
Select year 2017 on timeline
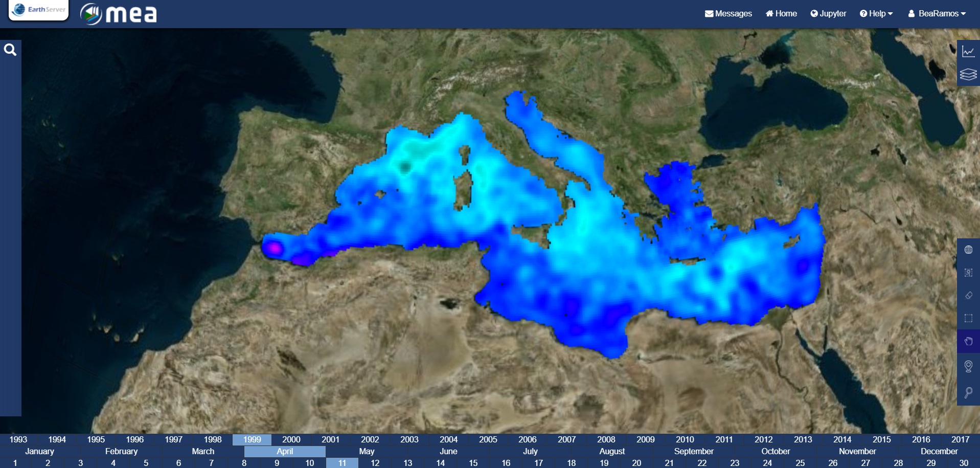point(961,439)
